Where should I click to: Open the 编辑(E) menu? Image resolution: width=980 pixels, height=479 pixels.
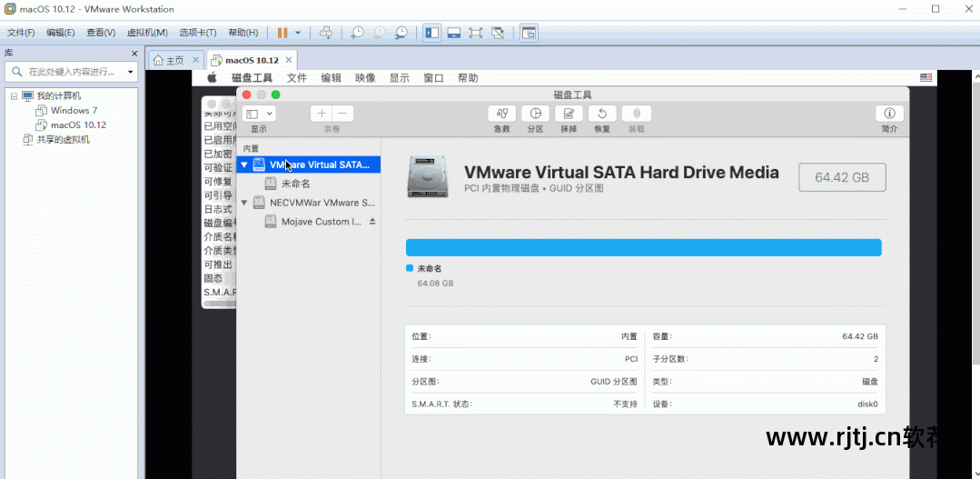(60, 33)
